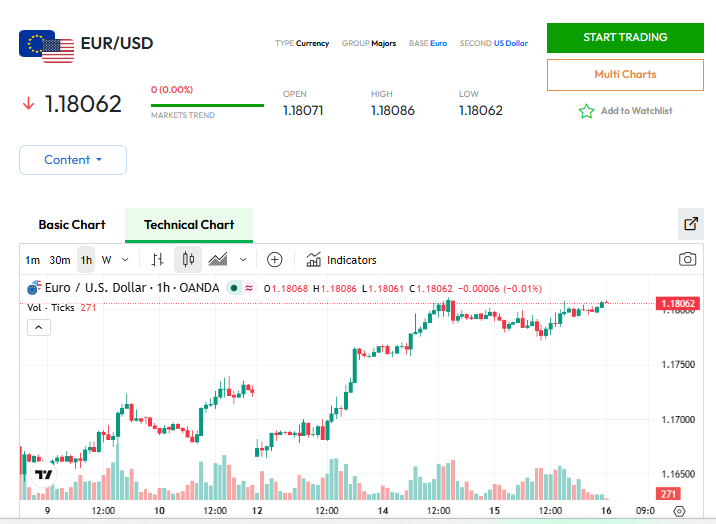Click the star icon to add to watchlist

coord(586,111)
